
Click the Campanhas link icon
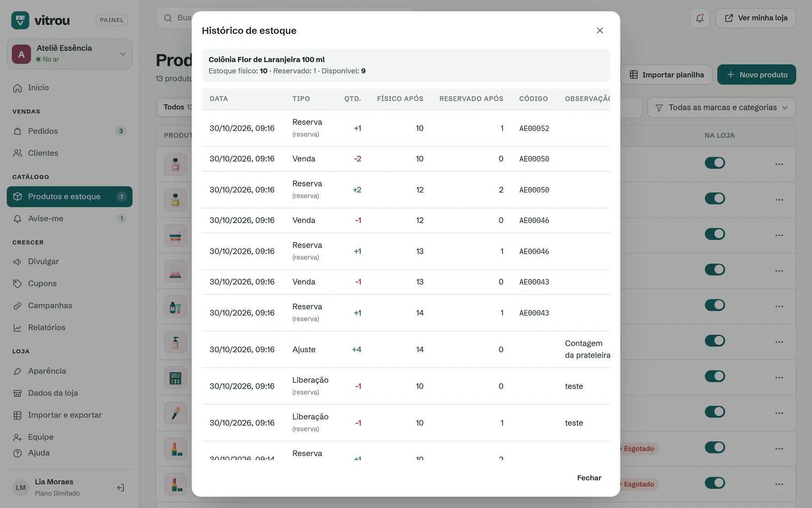[x=18, y=306]
